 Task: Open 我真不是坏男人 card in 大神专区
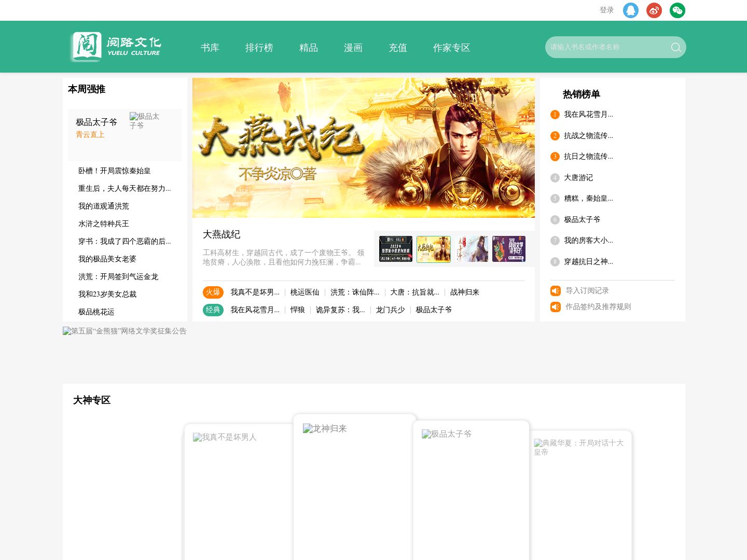(239, 492)
